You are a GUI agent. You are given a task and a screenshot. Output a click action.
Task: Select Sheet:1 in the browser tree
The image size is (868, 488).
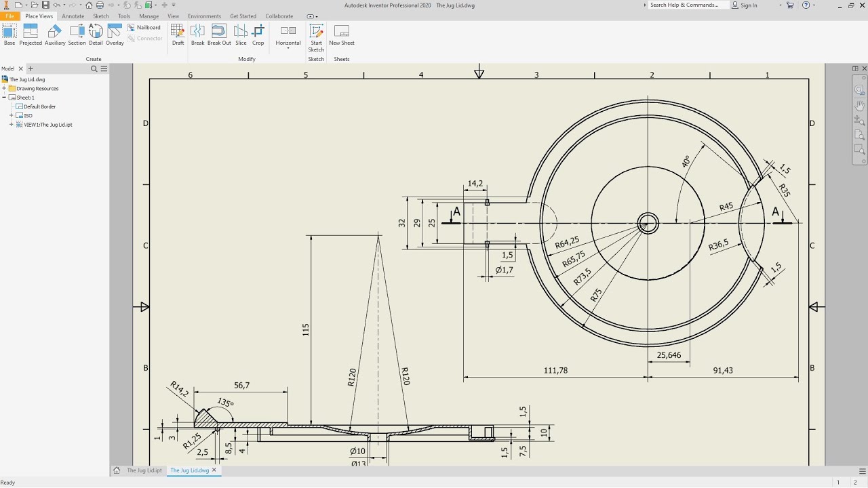tap(26, 98)
